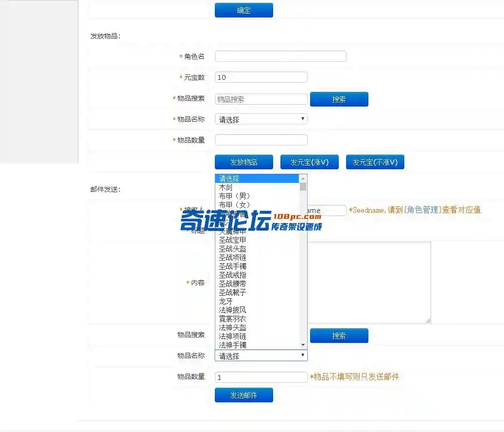Select 圣战戒指 list option

point(257,275)
